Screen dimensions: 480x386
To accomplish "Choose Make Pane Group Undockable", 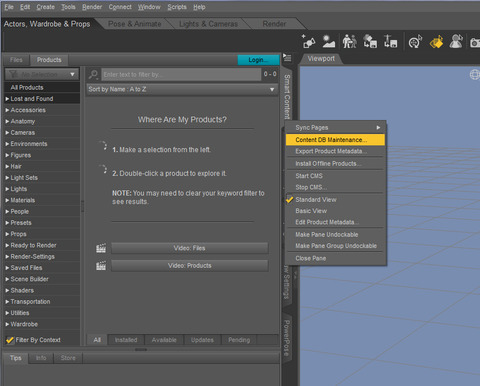I will click(336, 246).
